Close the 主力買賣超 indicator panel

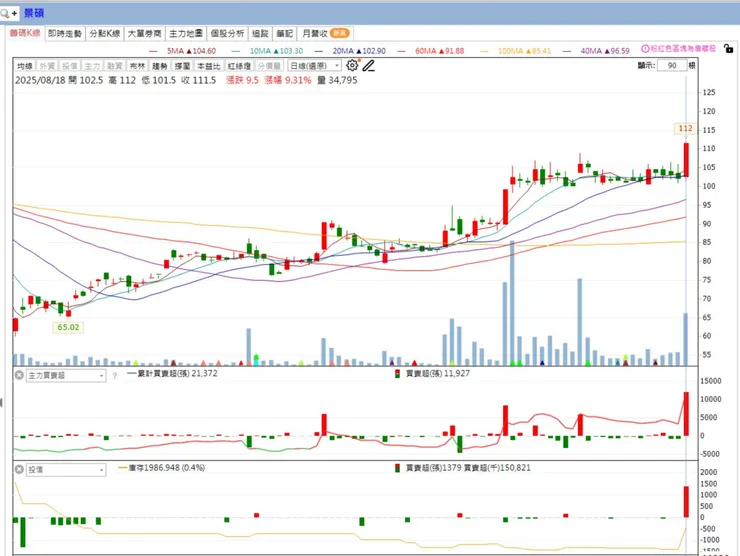(x=19, y=375)
